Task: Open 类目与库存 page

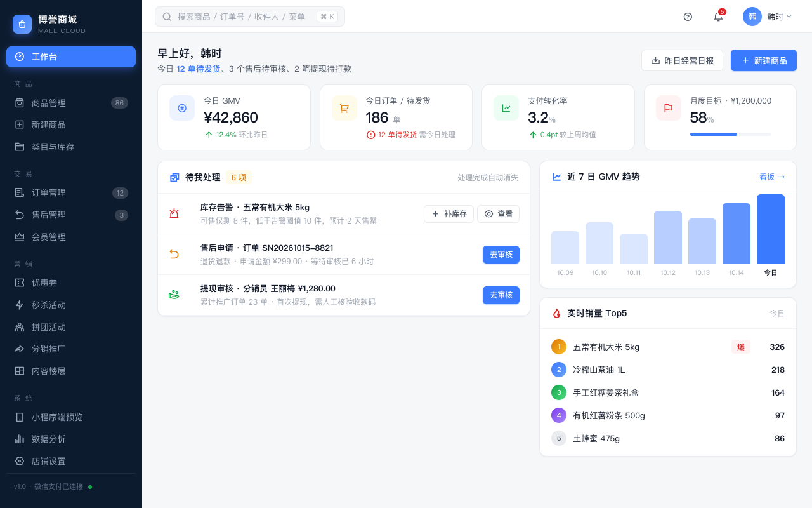Action: [x=71, y=147]
